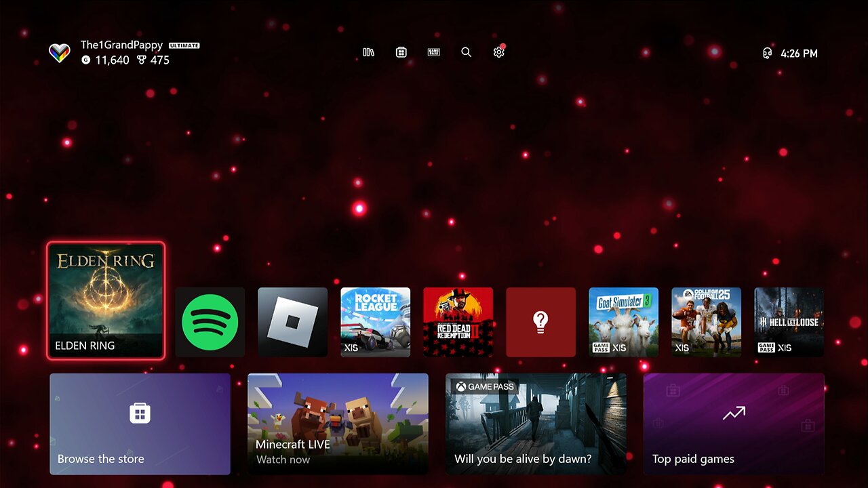Click the trophy count 475
Viewport: 868px width, 488px height.
coord(159,60)
